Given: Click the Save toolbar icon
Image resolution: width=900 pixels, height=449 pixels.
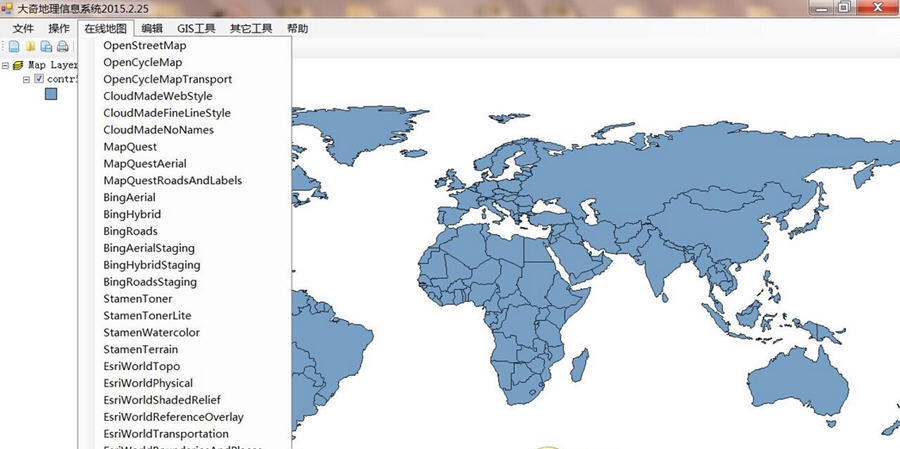Looking at the screenshot, I should pos(46,47).
